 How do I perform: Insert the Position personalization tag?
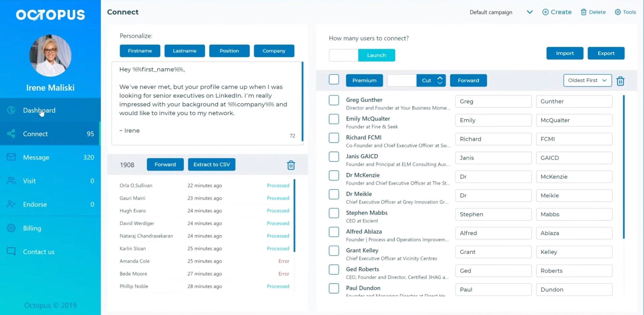229,51
